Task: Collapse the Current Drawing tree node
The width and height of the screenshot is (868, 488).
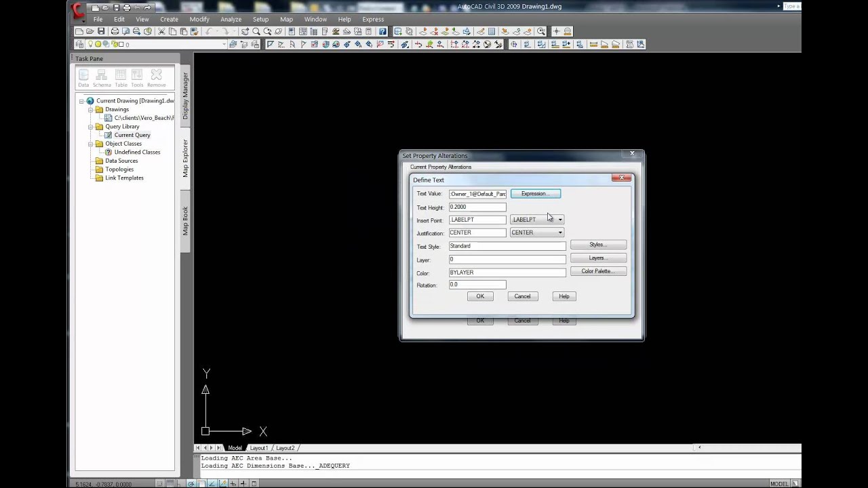Action: coord(81,101)
